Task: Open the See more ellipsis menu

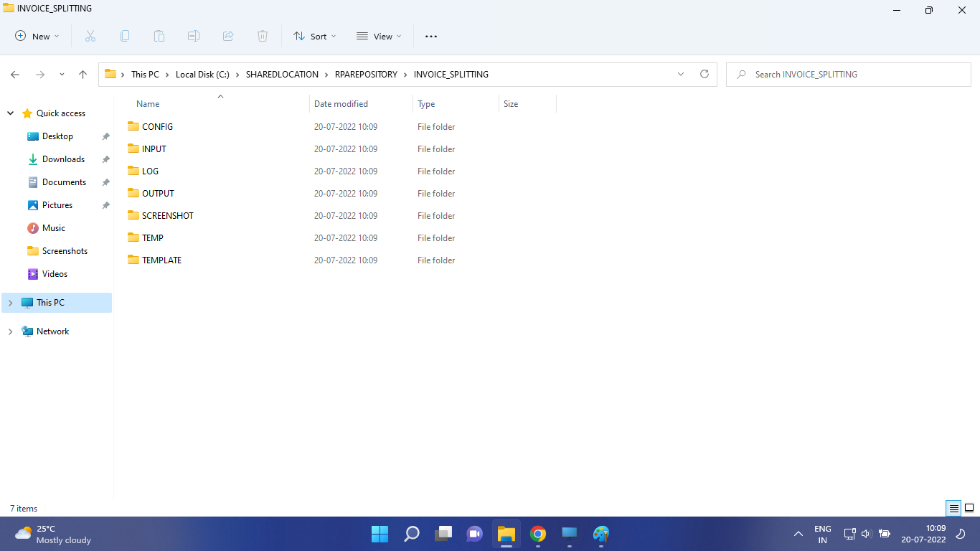Action: [x=430, y=36]
